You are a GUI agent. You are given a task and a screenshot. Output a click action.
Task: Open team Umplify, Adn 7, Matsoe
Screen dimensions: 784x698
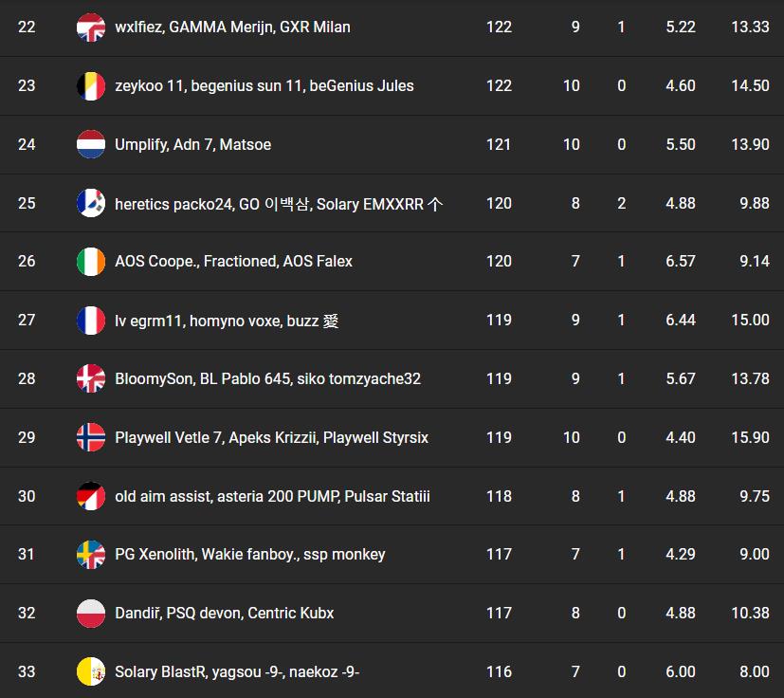192,145
